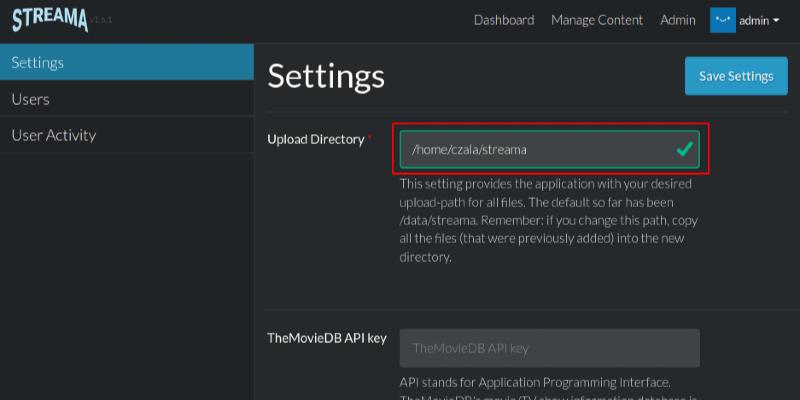The height and width of the screenshot is (400, 800).
Task: Click the Streama logo
Action: tap(50, 19)
